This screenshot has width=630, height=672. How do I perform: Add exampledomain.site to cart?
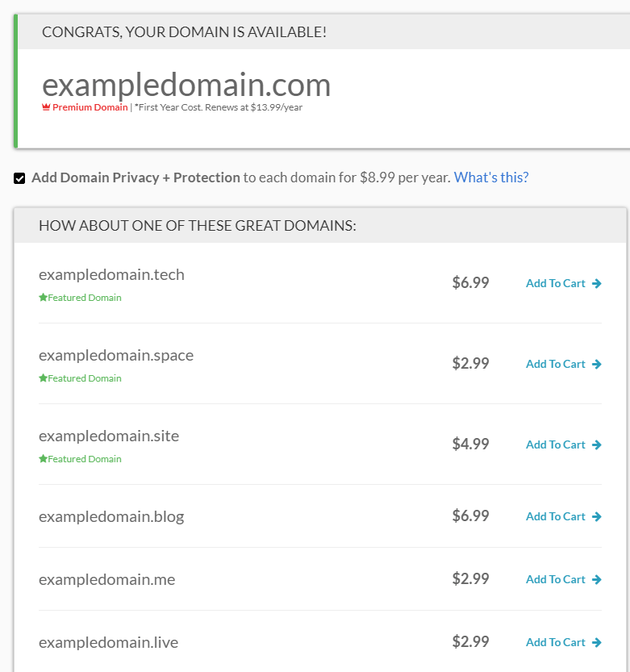point(564,445)
